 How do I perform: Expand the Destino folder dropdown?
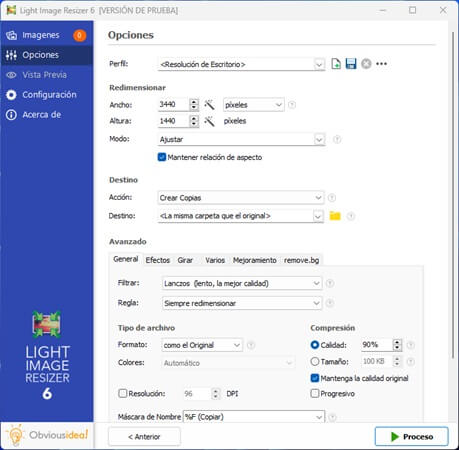[318, 216]
